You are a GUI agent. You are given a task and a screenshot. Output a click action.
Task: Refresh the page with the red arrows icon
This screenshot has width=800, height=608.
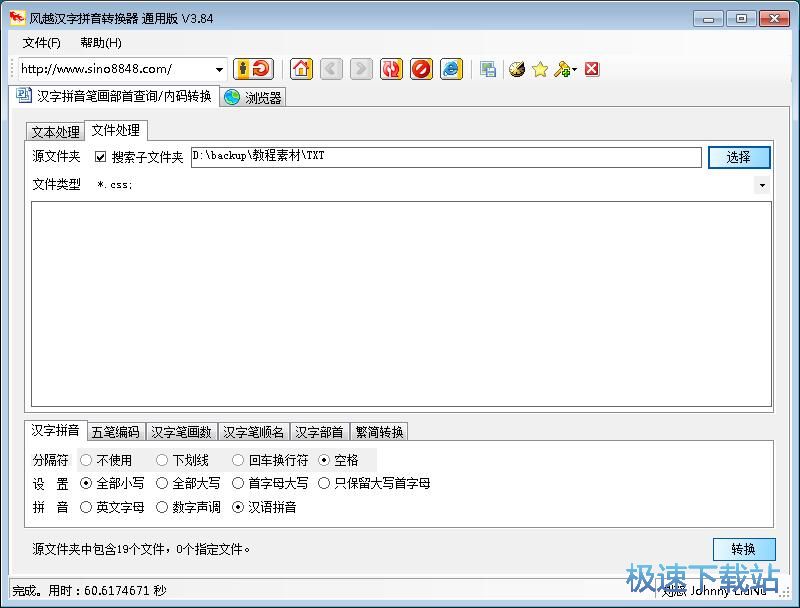click(x=391, y=69)
